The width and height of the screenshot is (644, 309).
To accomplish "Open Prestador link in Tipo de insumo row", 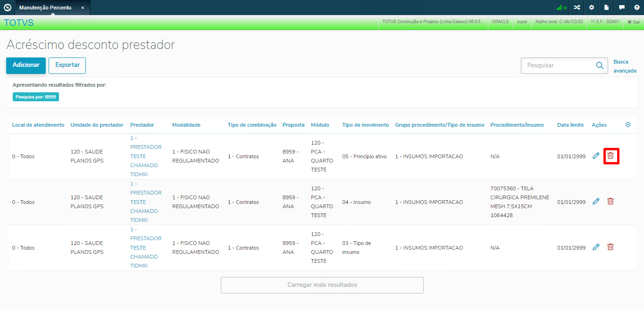I will [146, 247].
